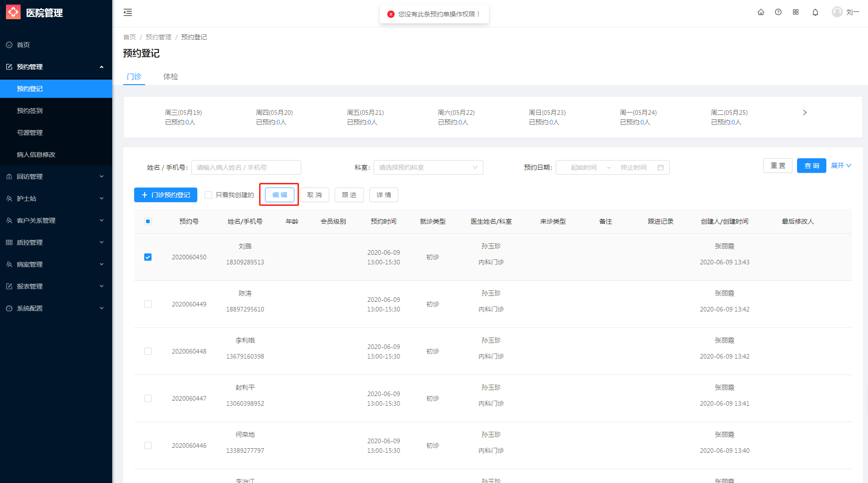Click the 起始时间 date field
The image size is (868, 483).
[584, 167]
